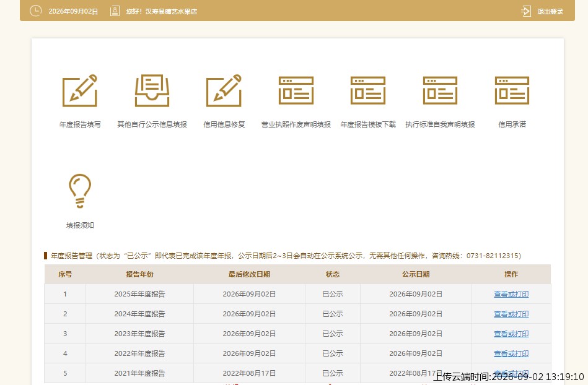Click 已公示 status in 2025 row
588x385 pixels.
(333, 294)
